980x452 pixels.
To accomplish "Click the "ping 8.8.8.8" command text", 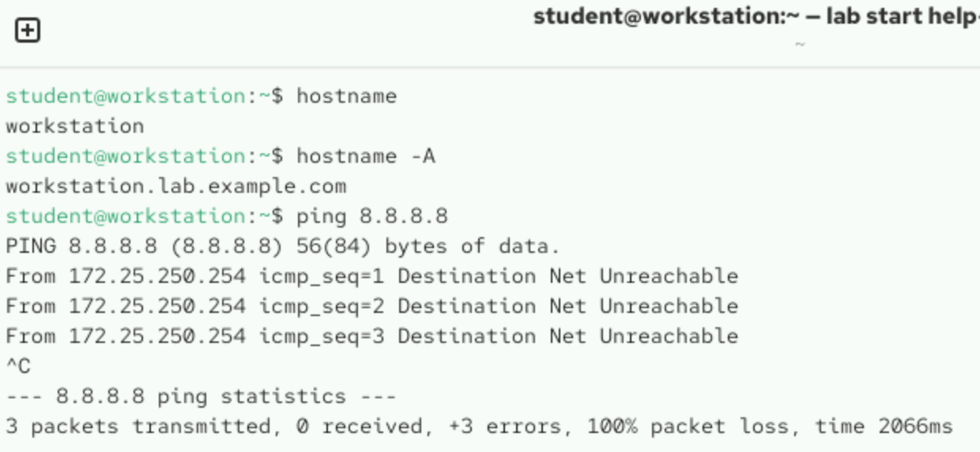I will pos(371,217).
